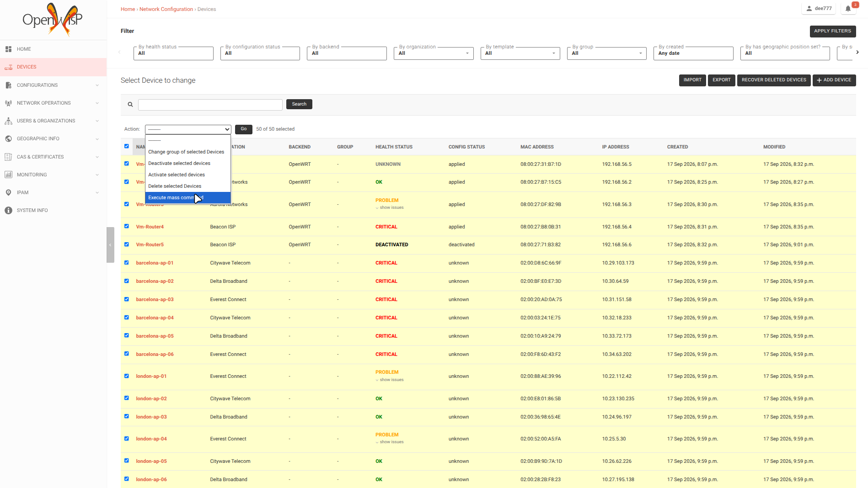The image size is (868, 488).
Task: Uncheck the london-ap-06 checkbox
Action: (127, 479)
